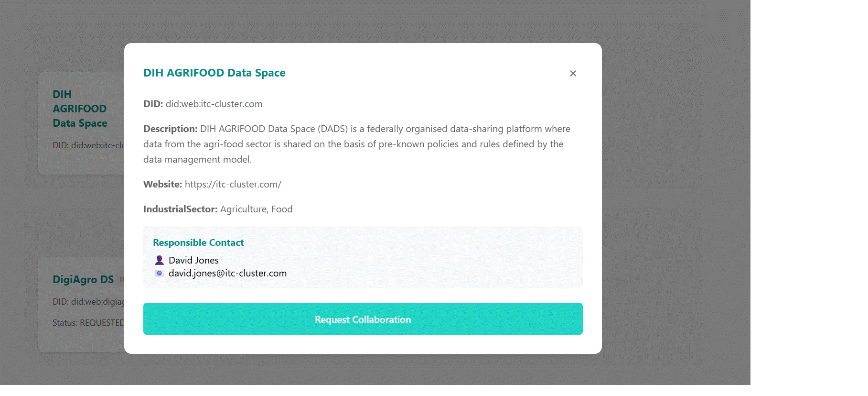Click the email icon beside the contact address

click(x=160, y=273)
